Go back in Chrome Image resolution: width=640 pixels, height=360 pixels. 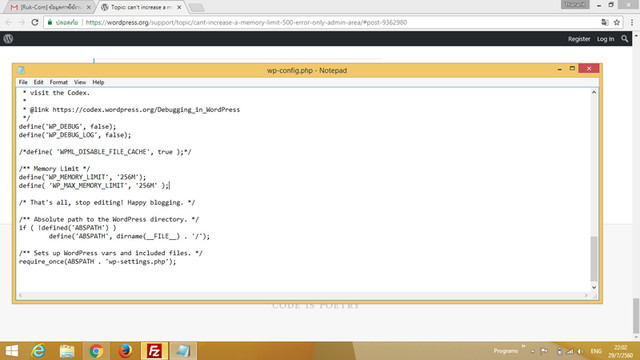point(9,22)
